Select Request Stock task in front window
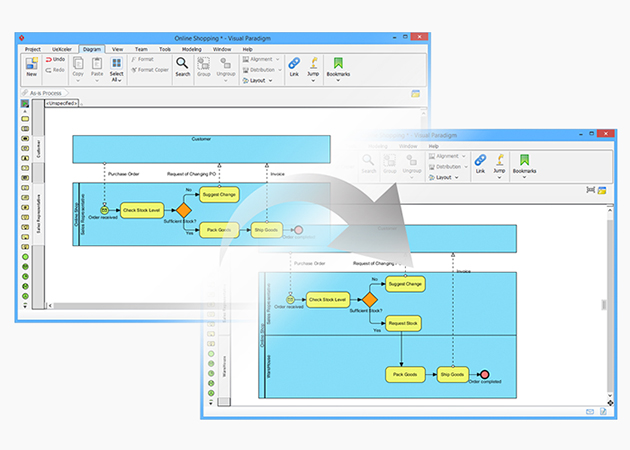The image size is (630, 450). (x=403, y=323)
